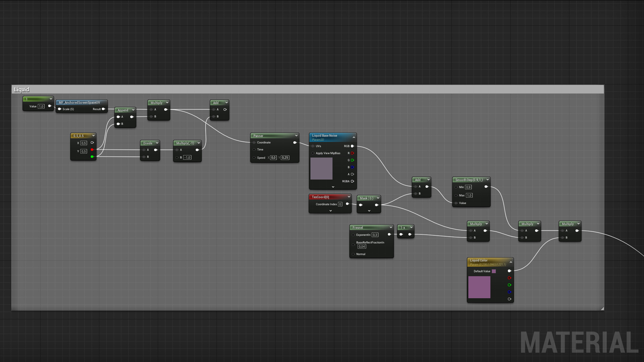Image resolution: width=644 pixels, height=362 pixels.
Task: Click the Fresnel ExponentIn field showing 0.3
Action: 375,235
